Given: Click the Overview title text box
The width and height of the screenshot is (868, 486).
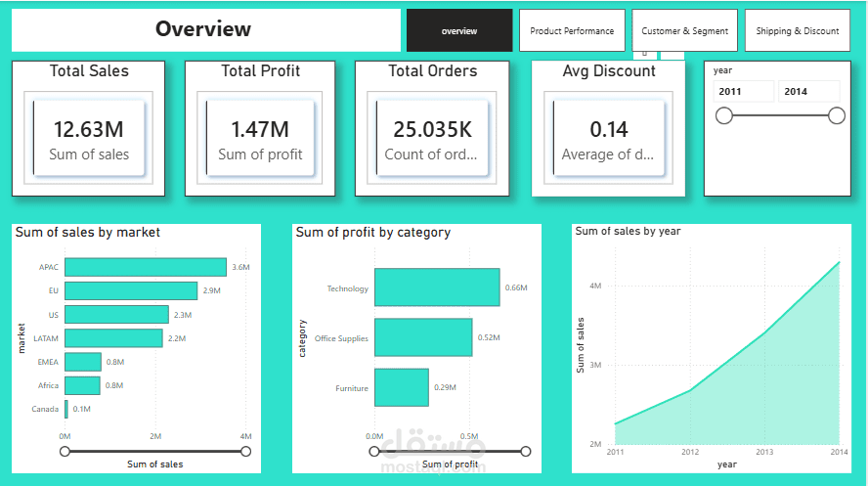Looking at the screenshot, I should coord(206,30).
